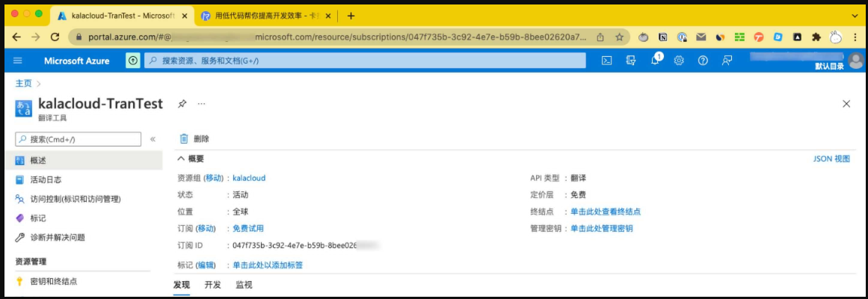Open the rabbit profile avatar
Viewport: 868px width, 299px height.
pyautogui.click(x=836, y=37)
